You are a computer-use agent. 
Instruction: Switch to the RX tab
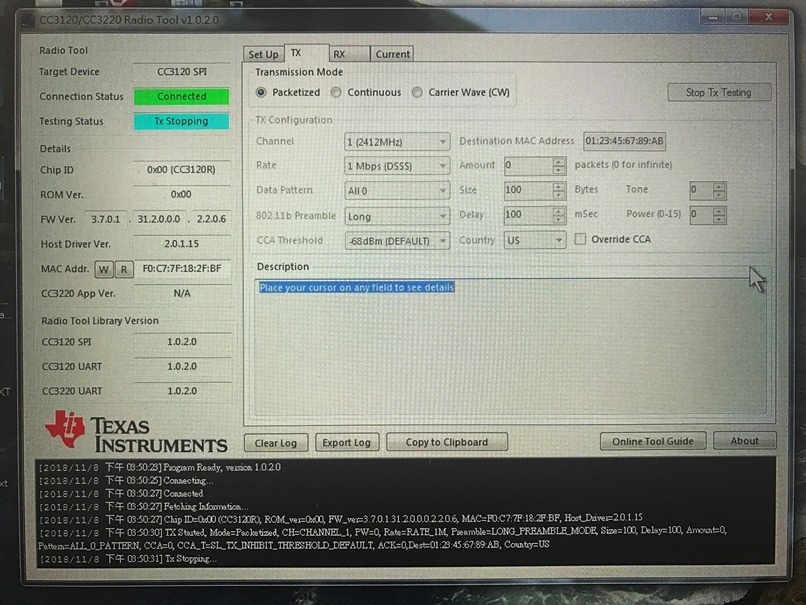[x=349, y=54]
